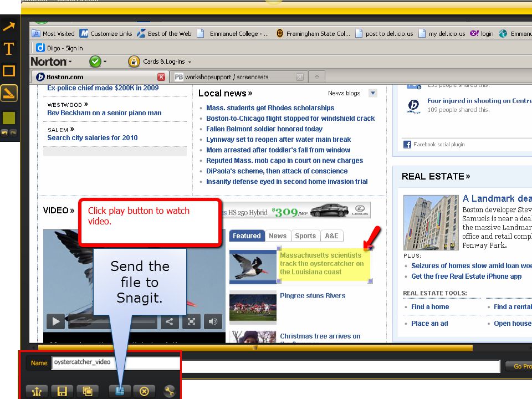Viewport: 532px width, 399px height.
Task: Click the Jing redo arrow
Action: click(x=13, y=132)
